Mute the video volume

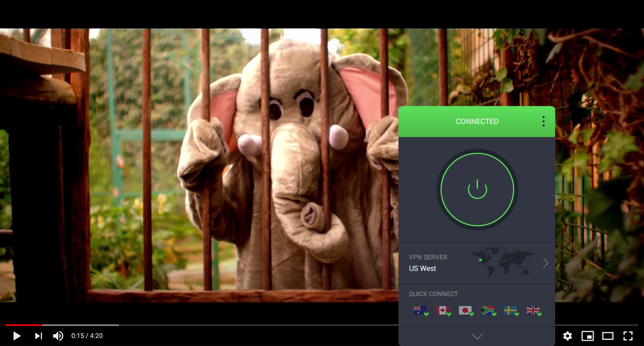click(x=58, y=336)
